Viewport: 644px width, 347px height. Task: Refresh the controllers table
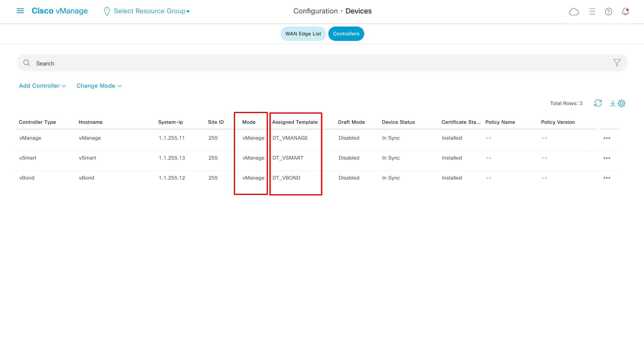click(598, 103)
